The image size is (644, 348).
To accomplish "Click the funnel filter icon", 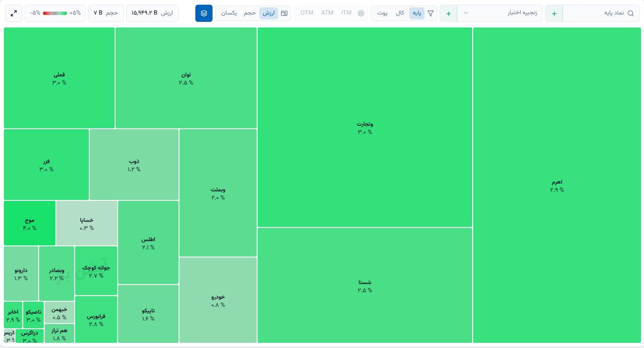I will point(431,13).
